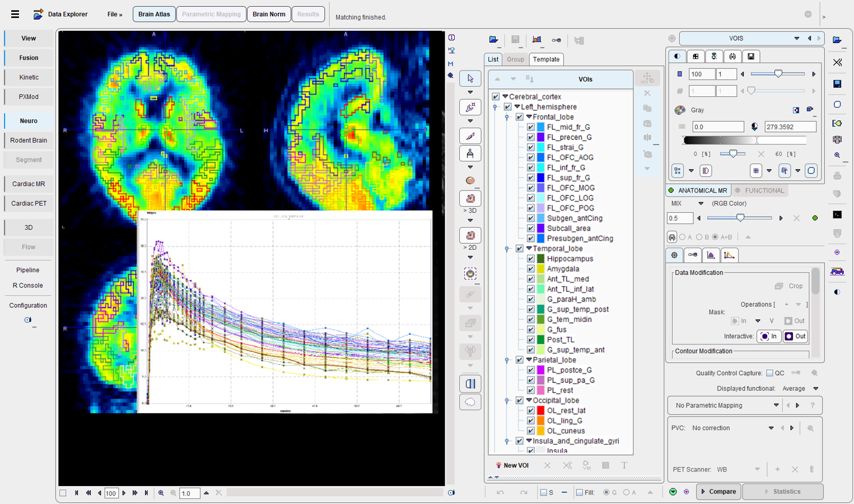Select the arrow pointer tool
Image resolution: width=854 pixels, height=504 pixels.
[x=470, y=78]
